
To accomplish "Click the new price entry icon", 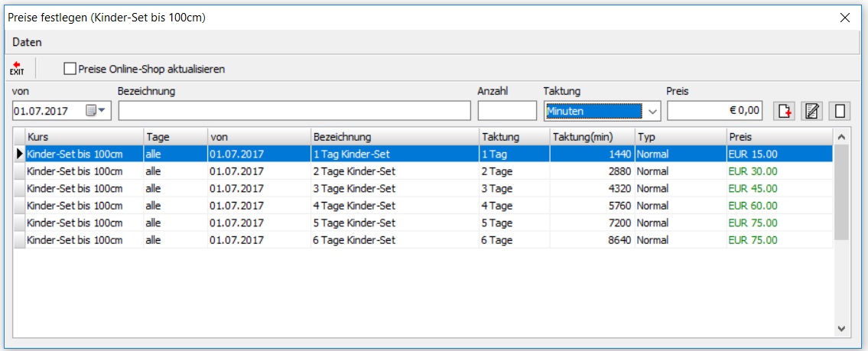I will click(784, 112).
